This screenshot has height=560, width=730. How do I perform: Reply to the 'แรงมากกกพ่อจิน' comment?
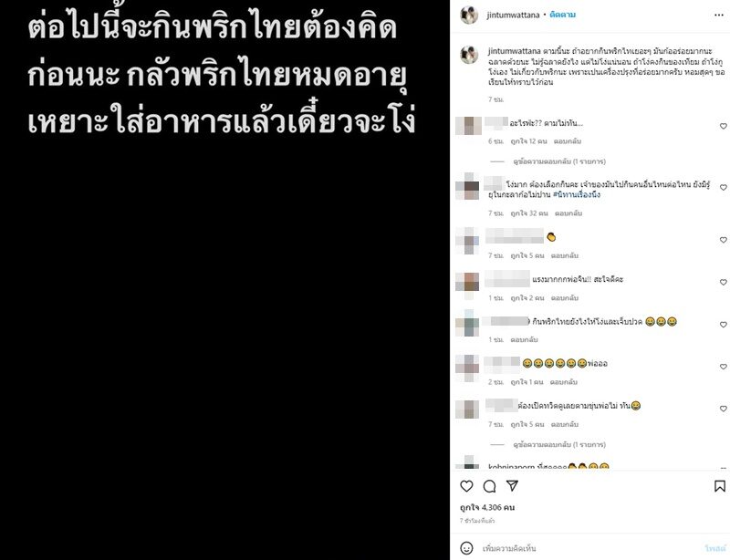click(564, 298)
